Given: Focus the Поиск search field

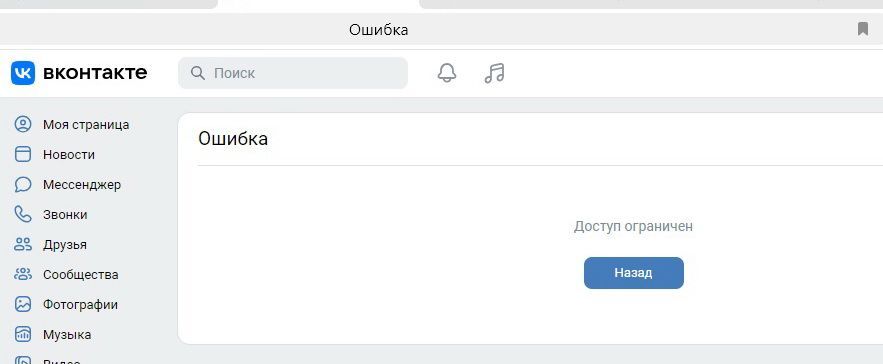Looking at the screenshot, I should point(293,73).
